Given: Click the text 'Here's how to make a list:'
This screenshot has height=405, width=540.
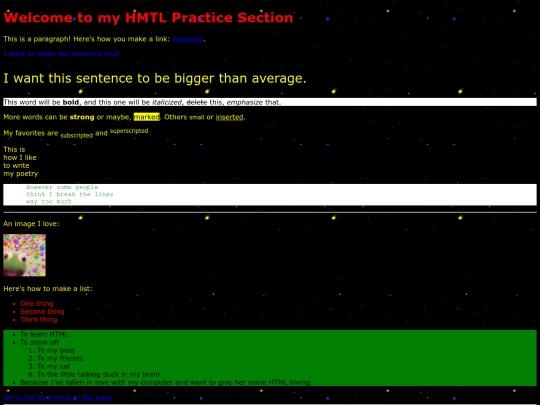Looking at the screenshot, I should click(x=48, y=289).
